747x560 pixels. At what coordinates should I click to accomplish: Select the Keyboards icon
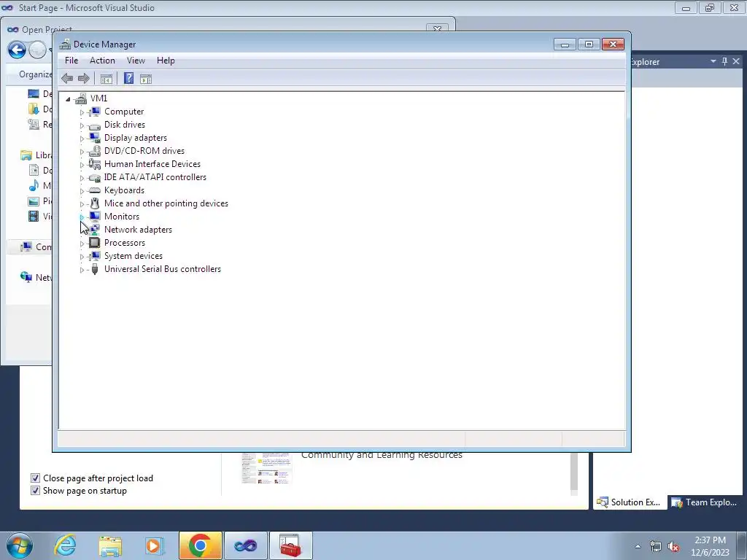(95, 190)
